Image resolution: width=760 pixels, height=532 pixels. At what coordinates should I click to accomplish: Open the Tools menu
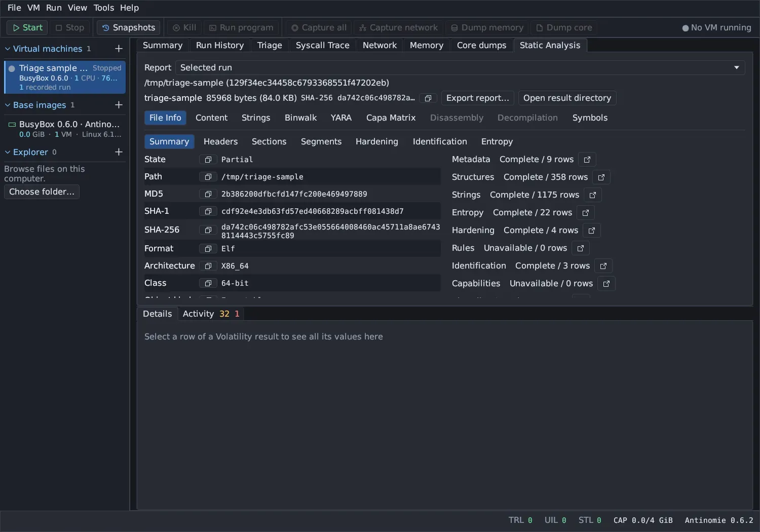(104, 8)
